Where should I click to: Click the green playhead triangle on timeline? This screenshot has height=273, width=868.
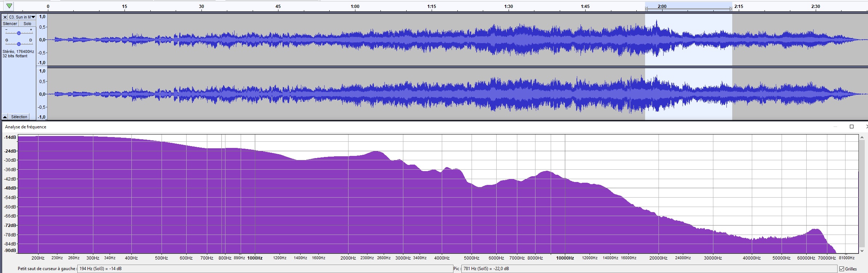(x=9, y=6)
